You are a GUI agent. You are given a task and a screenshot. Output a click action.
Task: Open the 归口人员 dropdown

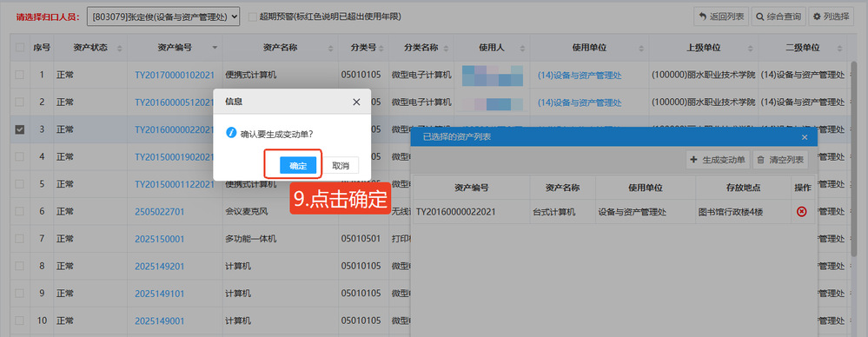point(163,17)
